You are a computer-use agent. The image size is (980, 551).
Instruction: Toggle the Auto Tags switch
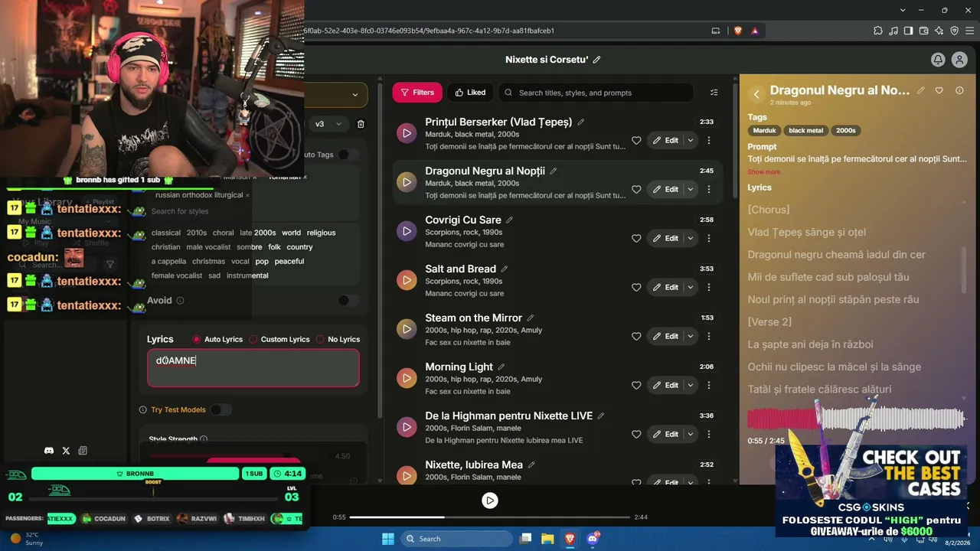[348, 155]
